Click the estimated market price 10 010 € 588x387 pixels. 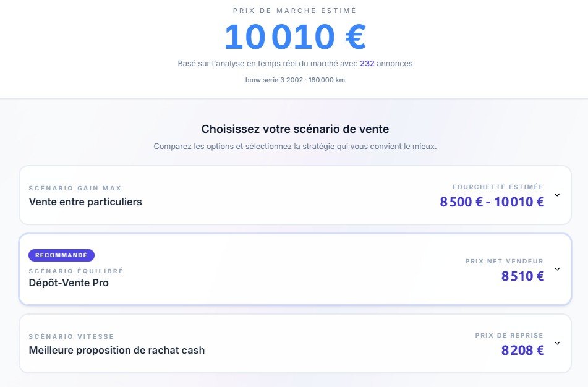(x=294, y=37)
